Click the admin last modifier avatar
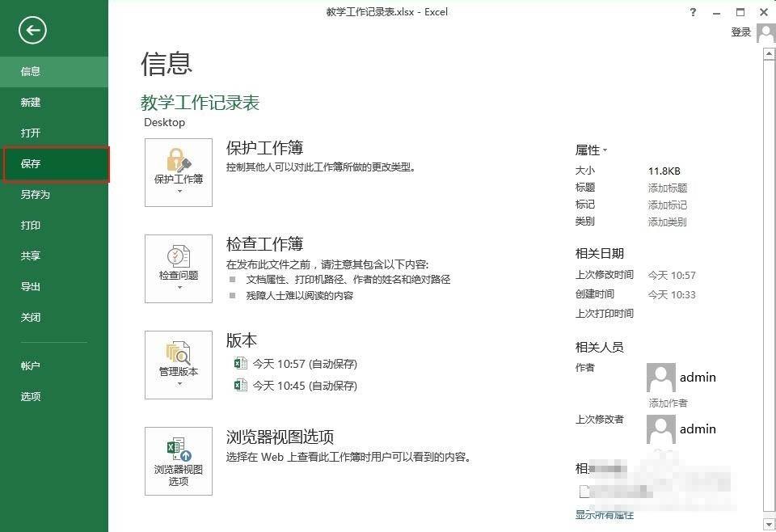This screenshot has width=776, height=532. (660, 429)
